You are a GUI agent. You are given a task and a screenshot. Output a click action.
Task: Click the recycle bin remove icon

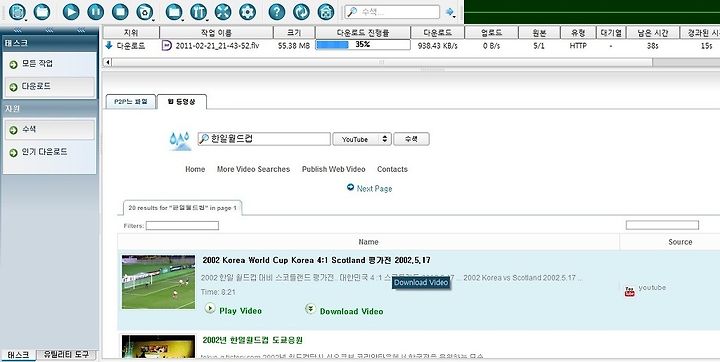pos(145,11)
